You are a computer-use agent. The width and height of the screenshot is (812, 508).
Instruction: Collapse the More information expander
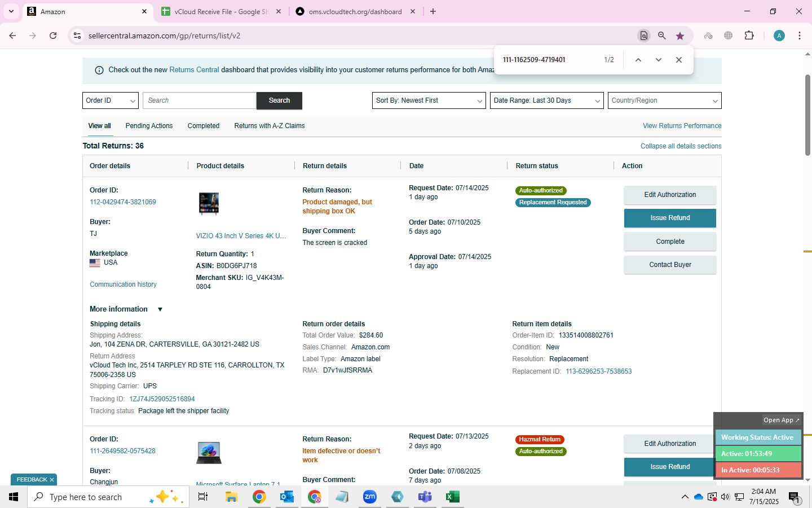160,309
